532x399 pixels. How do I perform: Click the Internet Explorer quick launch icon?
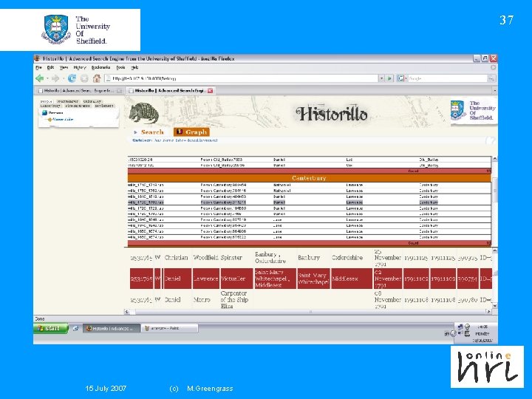(75, 328)
